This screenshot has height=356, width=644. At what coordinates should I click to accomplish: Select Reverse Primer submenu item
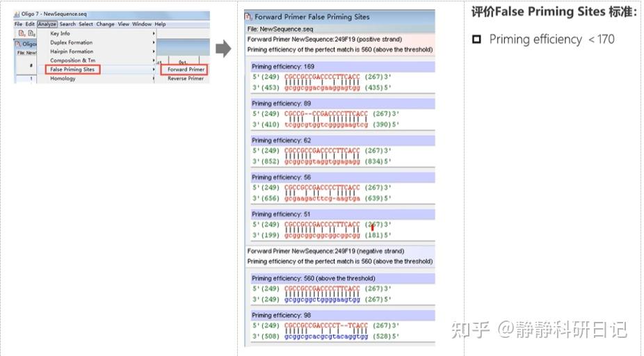coord(185,79)
